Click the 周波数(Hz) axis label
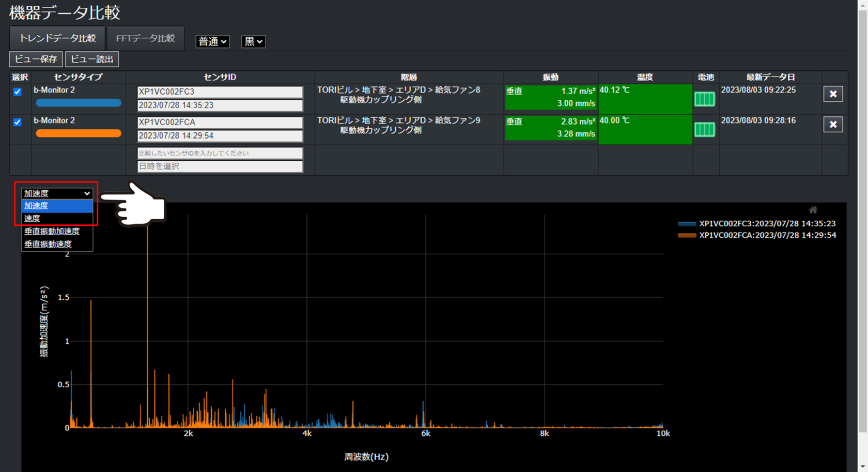 coord(366,456)
